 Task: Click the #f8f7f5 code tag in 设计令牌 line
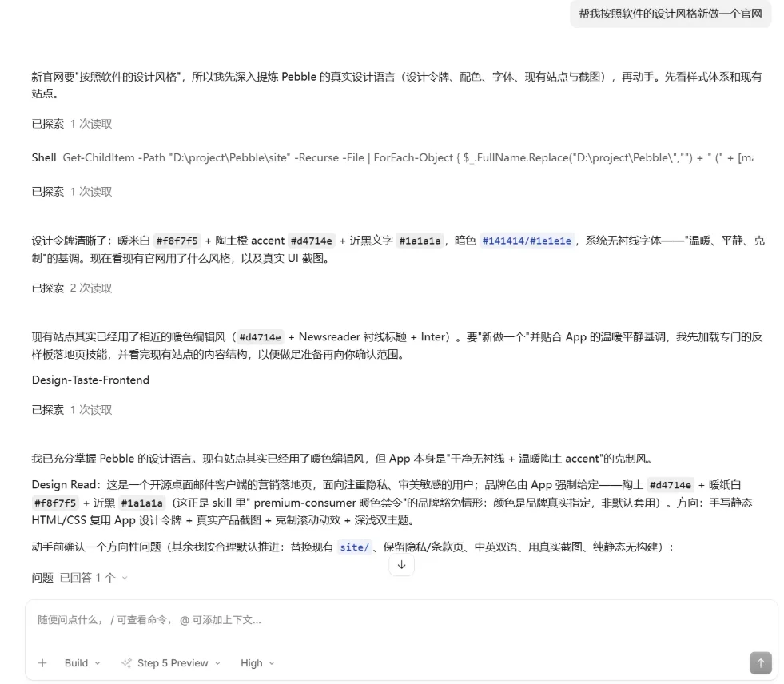[177, 241]
